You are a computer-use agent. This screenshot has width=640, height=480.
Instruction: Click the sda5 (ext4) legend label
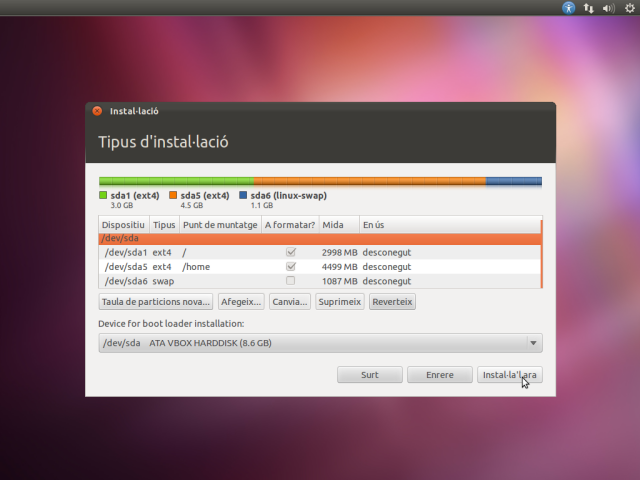coord(205,196)
